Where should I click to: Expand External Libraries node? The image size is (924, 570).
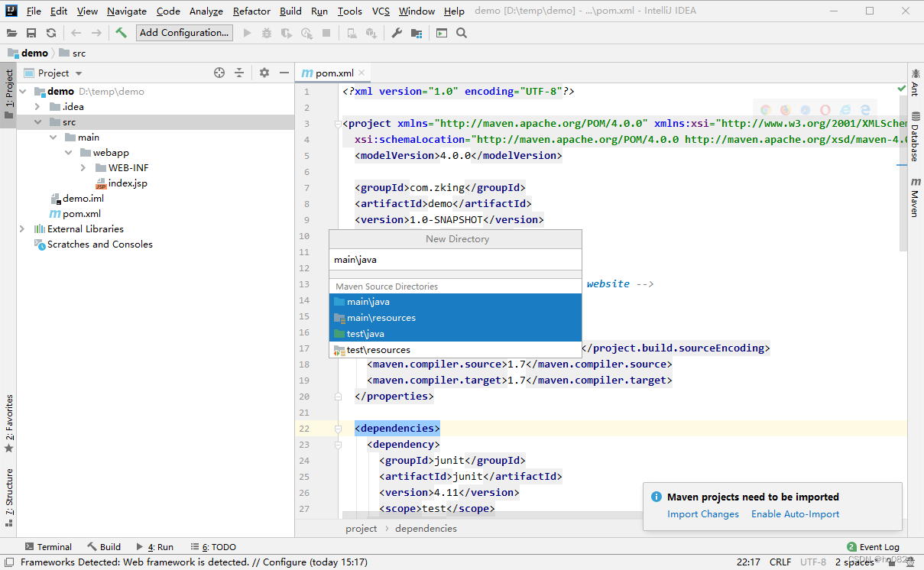pyautogui.click(x=23, y=229)
